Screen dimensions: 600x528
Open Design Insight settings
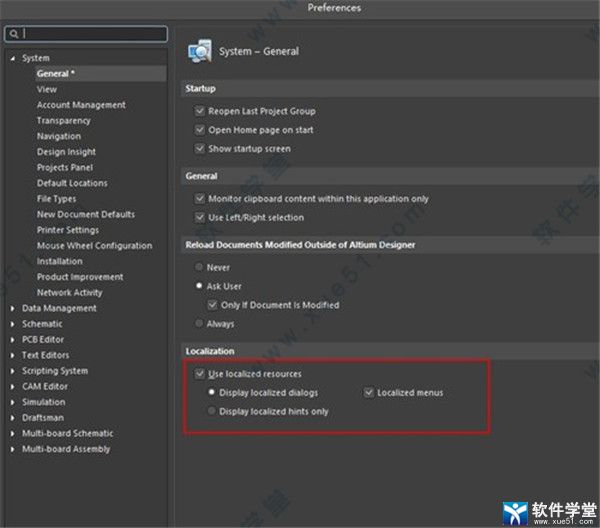pos(66,152)
